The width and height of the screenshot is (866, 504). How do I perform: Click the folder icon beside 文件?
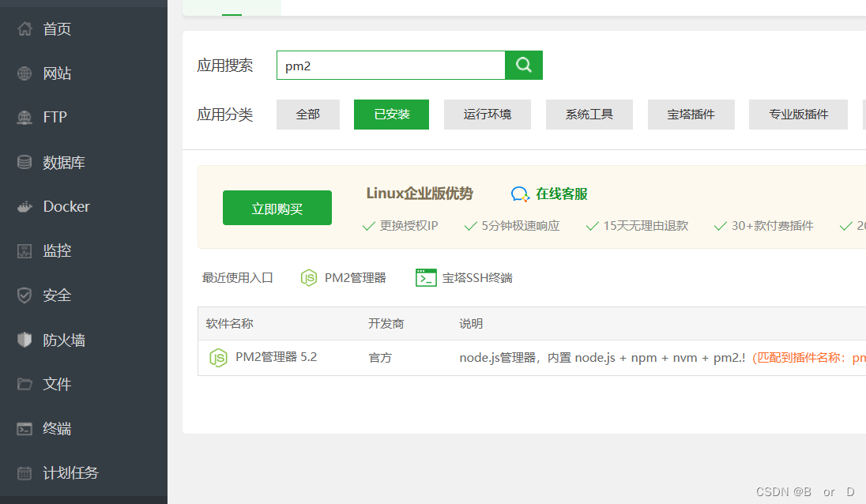pyautogui.click(x=24, y=384)
